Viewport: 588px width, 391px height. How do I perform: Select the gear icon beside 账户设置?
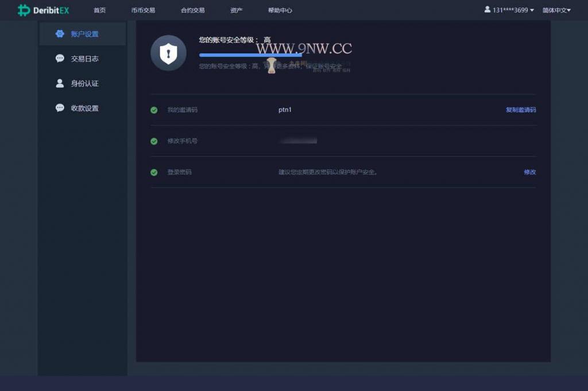coord(60,33)
